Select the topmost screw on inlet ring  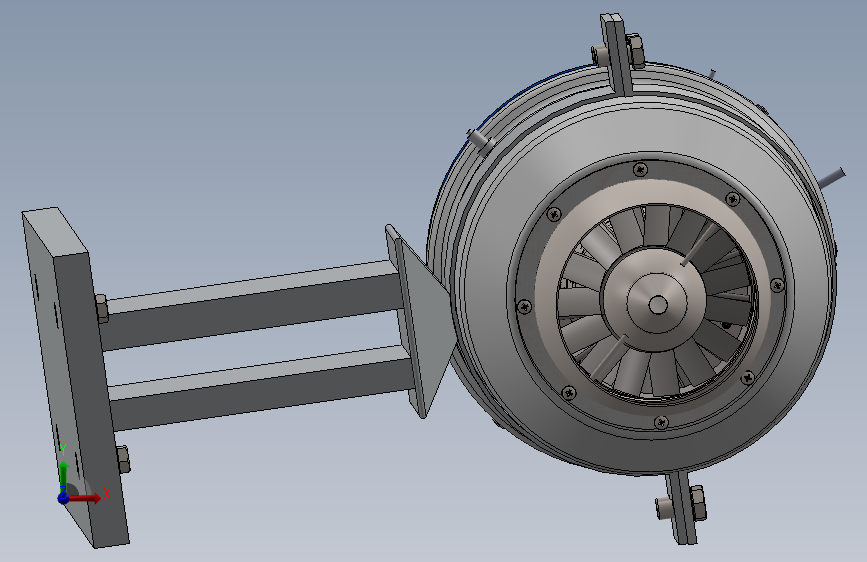tap(640, 169)
